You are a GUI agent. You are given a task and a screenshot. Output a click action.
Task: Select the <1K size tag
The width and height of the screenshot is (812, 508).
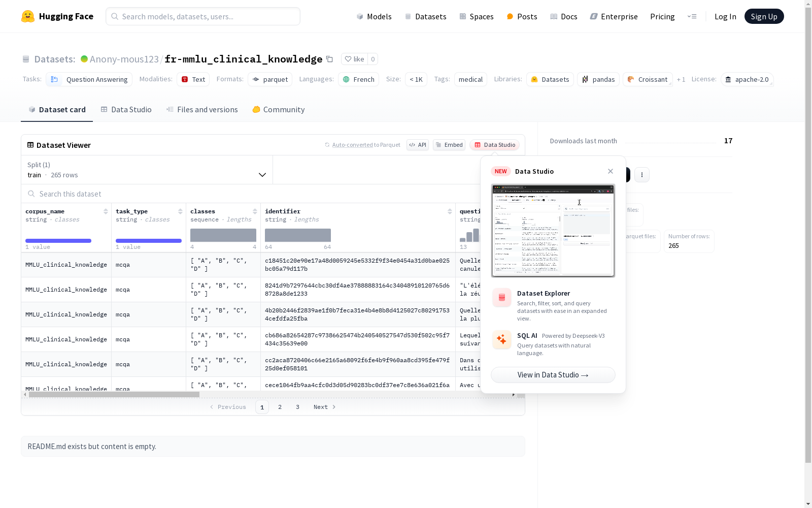coord(416,79)
